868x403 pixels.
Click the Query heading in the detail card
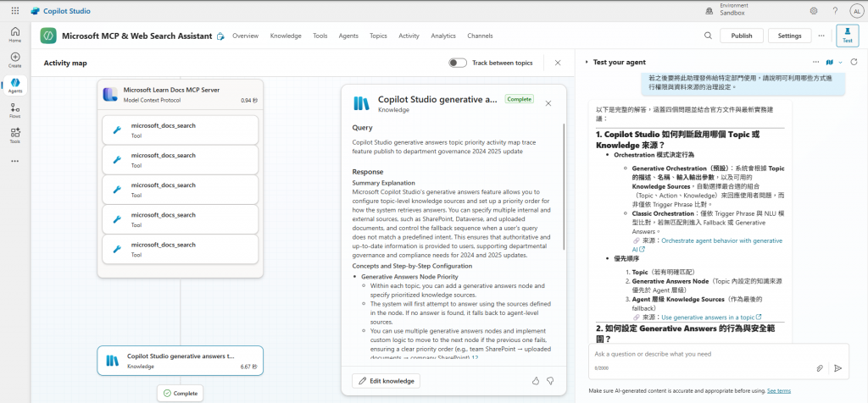[x=362, y=128]
